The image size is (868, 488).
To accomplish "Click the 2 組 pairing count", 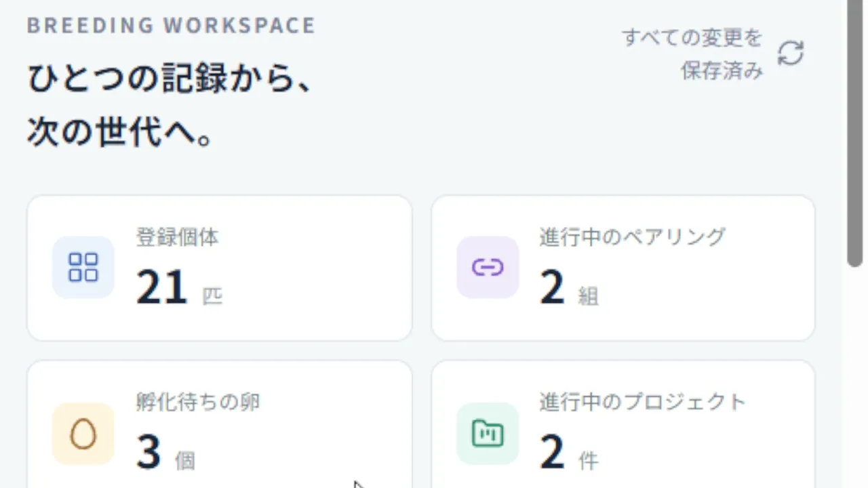I will coord(569,289).
